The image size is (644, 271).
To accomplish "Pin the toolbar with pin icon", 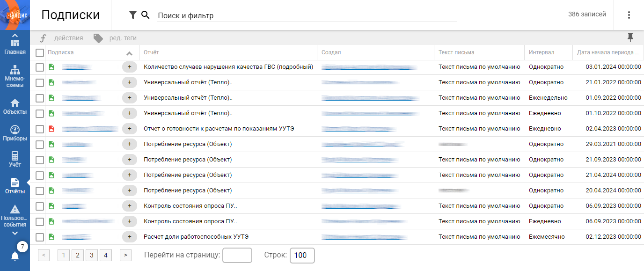I will 630,37.
